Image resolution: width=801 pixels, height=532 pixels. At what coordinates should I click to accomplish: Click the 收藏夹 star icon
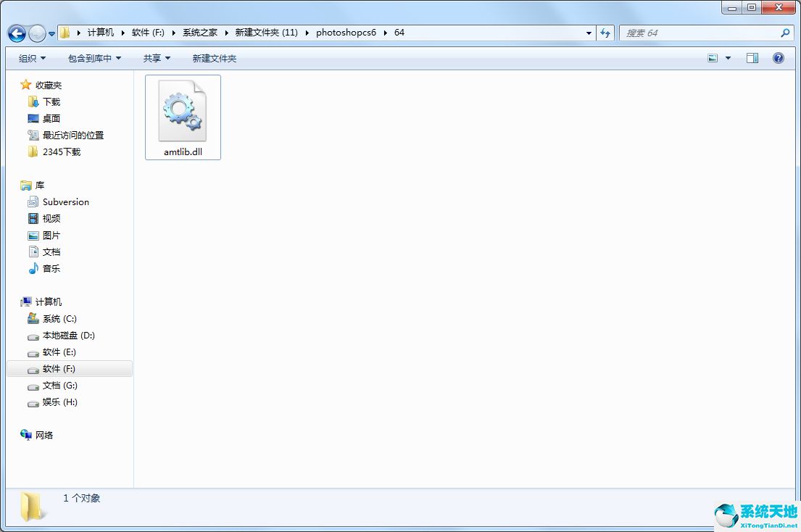[25, 84]
